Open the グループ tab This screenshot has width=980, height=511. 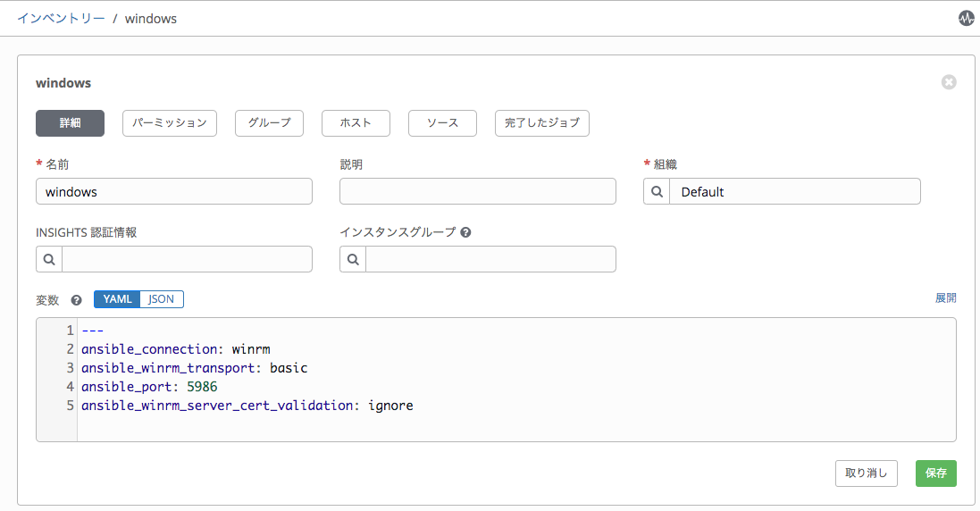269,123
